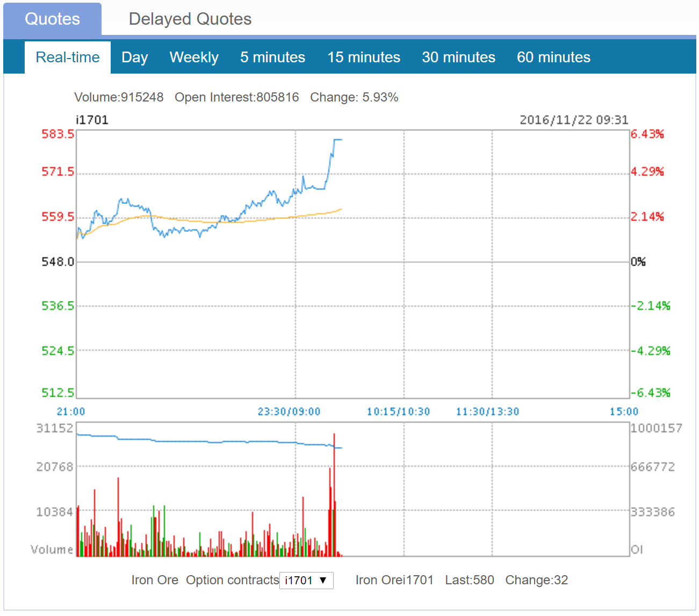
Task: View the 60 minutes chart
Action: [553, 57]
